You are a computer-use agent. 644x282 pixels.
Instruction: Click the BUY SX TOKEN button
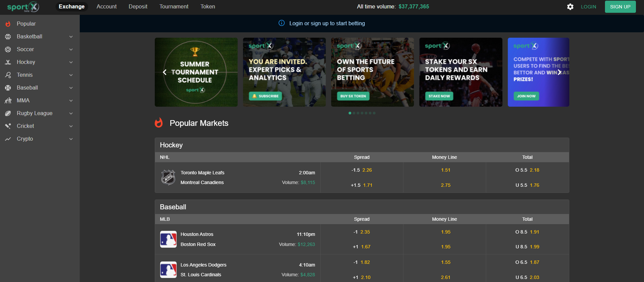pyautogui.click(x=353, y=96)
